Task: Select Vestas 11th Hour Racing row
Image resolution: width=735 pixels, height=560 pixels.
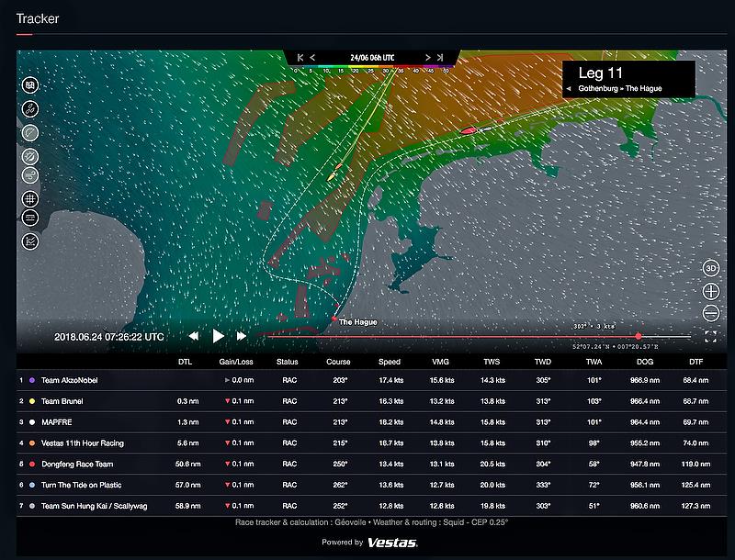Action: pyautogui.click(x=372, y=442)
